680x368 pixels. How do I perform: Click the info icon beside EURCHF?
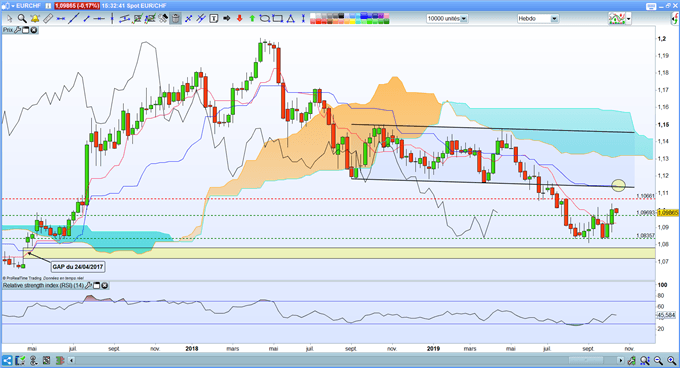tap(48, 6)
